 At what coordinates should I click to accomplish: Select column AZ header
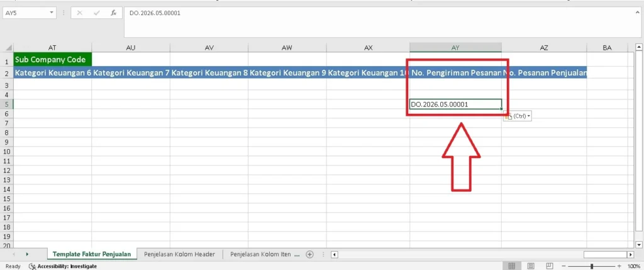point(544,48)
